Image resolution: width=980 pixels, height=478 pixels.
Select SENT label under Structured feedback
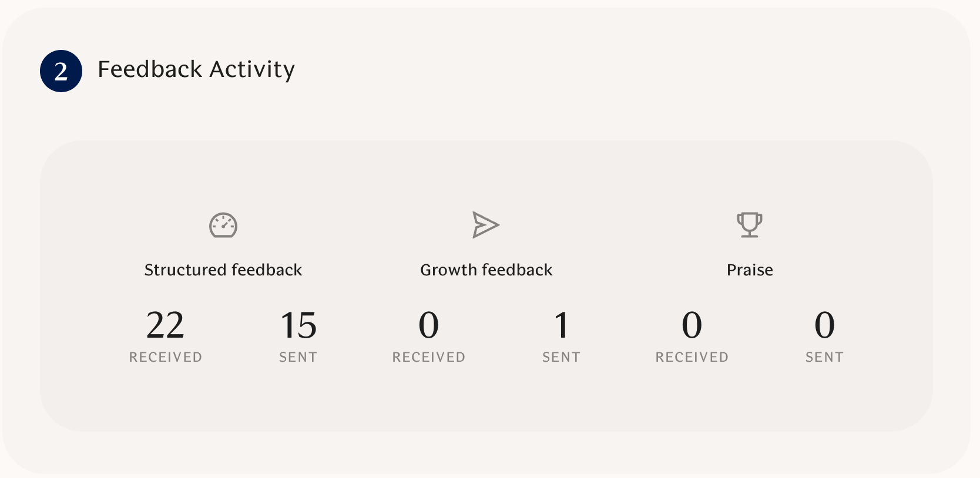point(298,357)
